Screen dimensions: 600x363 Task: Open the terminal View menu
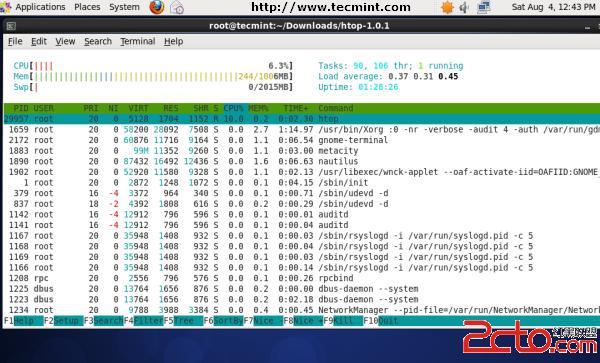click(65, 41)
